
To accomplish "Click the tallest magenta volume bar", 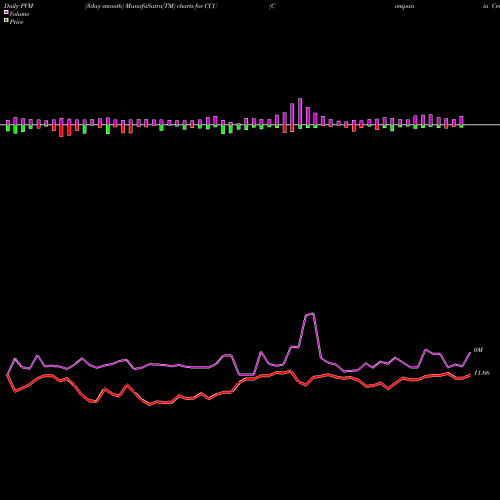I will click(x=300, y=112).
